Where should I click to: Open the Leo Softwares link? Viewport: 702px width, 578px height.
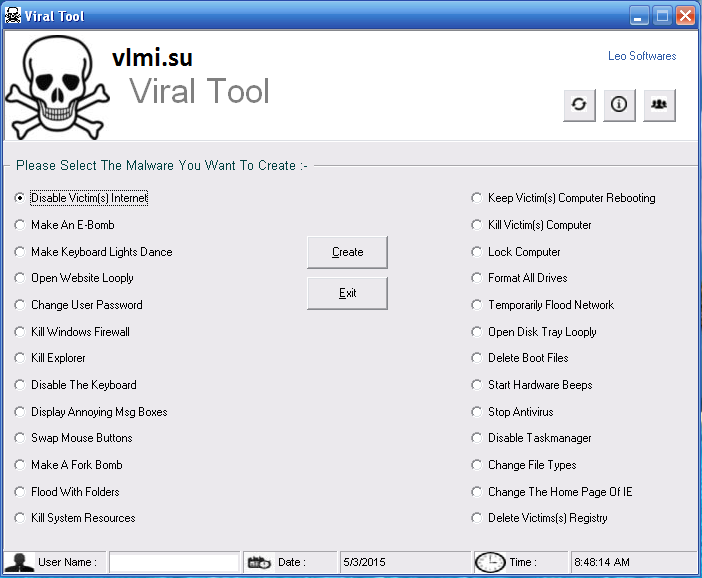[642, 56]
